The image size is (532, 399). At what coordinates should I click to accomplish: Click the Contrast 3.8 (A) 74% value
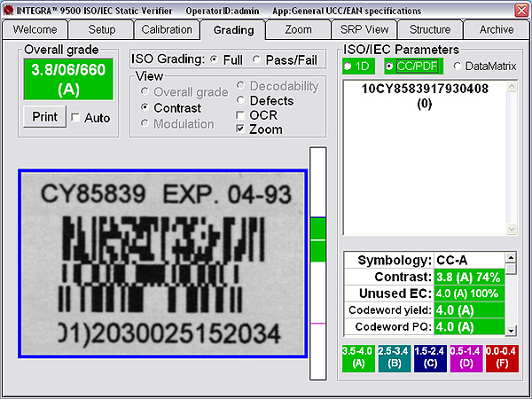[468, 277]
